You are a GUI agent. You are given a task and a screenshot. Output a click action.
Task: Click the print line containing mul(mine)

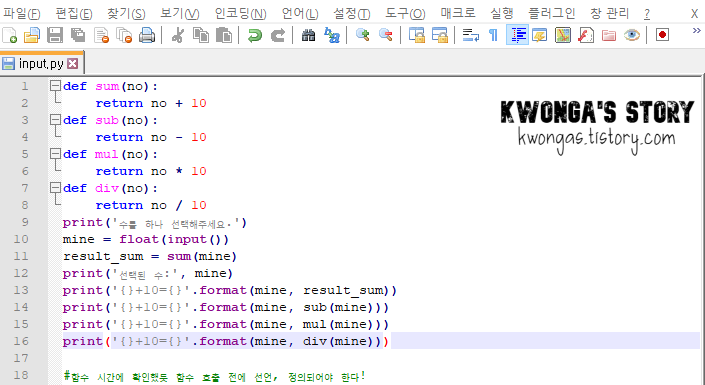pyautogui.click(x=226, y=324)
